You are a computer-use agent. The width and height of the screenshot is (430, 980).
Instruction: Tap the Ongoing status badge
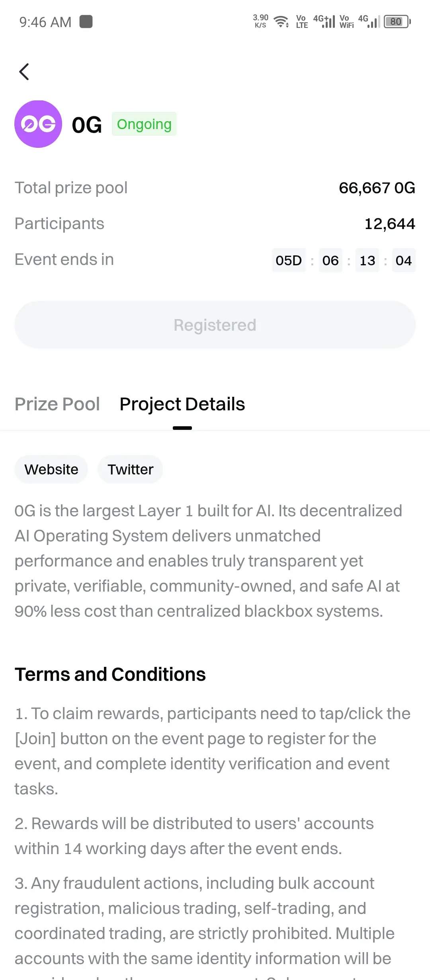(144, 124)
